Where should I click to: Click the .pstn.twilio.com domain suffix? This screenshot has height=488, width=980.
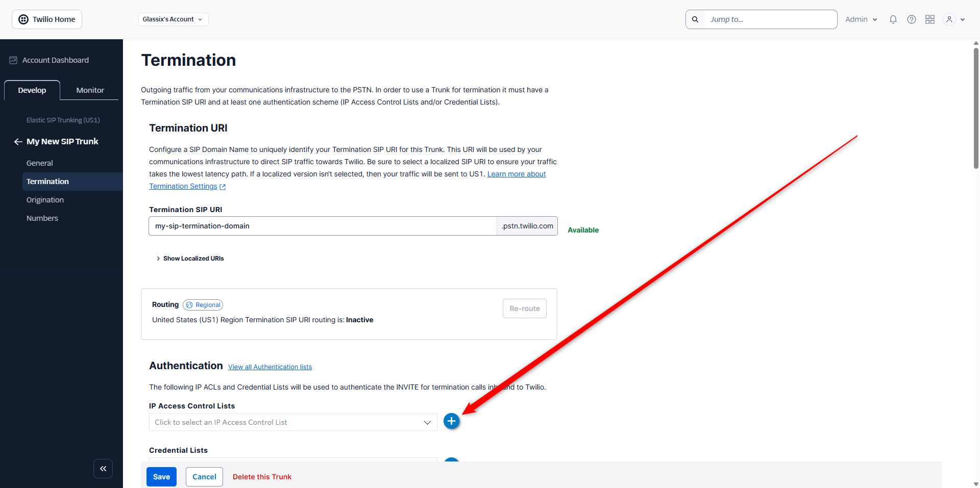click(x=527, y=226)
